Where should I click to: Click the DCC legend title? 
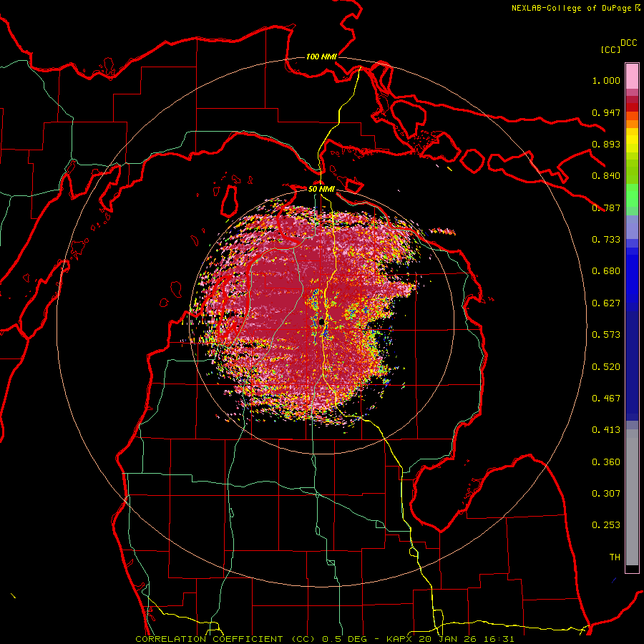[629, 43]
